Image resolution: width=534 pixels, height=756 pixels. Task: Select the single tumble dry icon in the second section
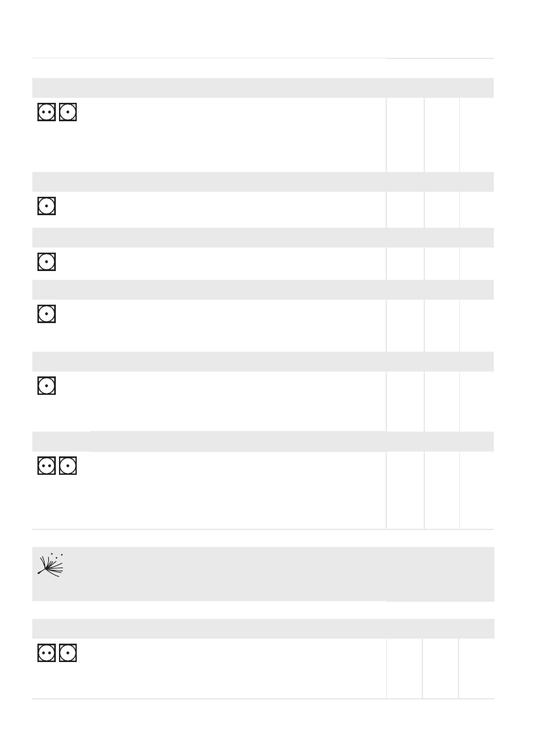[46, 206]
